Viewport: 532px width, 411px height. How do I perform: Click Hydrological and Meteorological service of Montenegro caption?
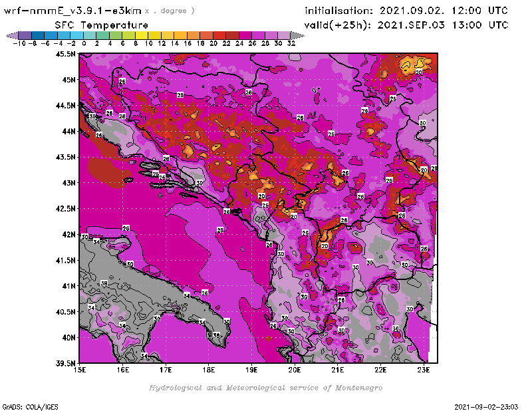[265, 388]
